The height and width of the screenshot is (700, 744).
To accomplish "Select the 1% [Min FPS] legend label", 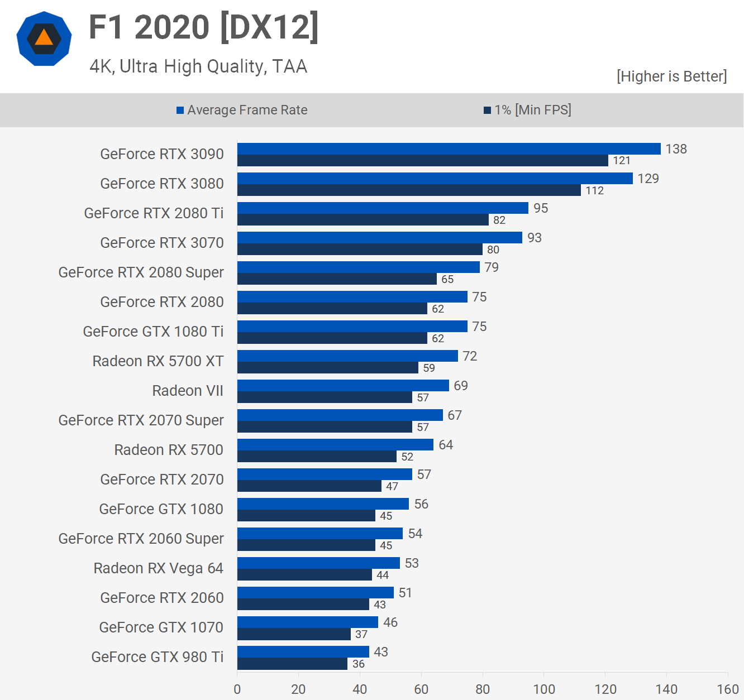I will (x=532, y=111).
